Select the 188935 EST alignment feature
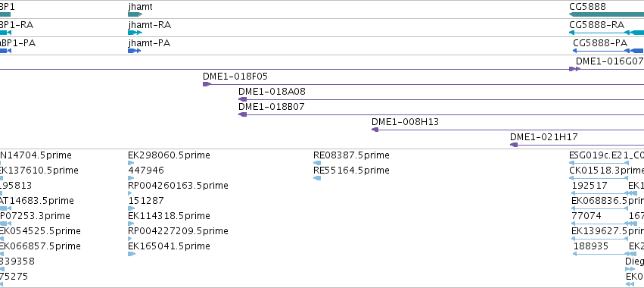Screen dimensions: 644x288 600,254
